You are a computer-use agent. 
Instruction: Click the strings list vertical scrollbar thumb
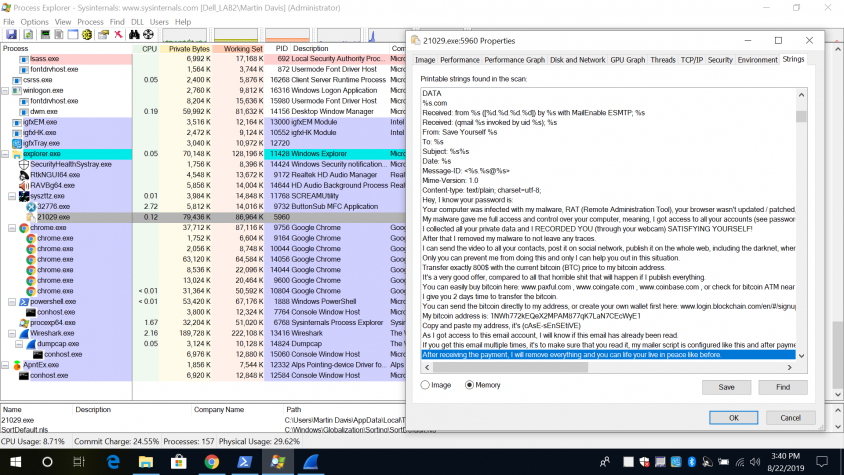point(801,116)
